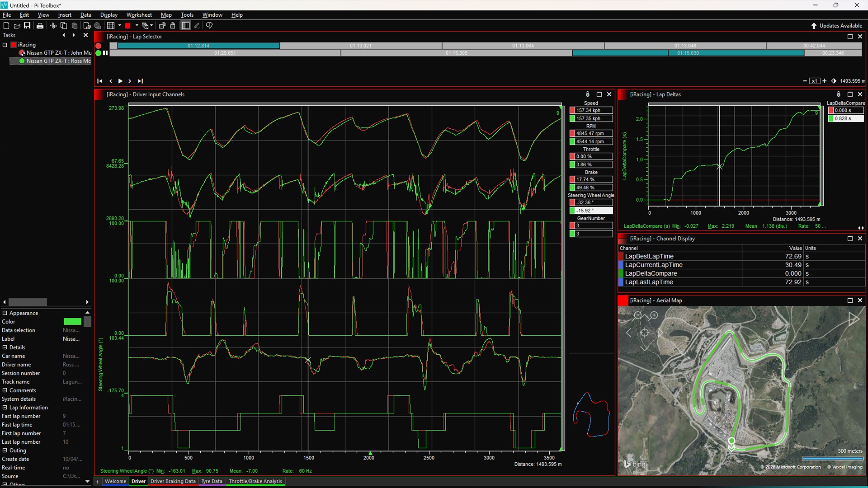
Task: Save the current Pi Toolbox worksheet
Action: coord(27,26)
